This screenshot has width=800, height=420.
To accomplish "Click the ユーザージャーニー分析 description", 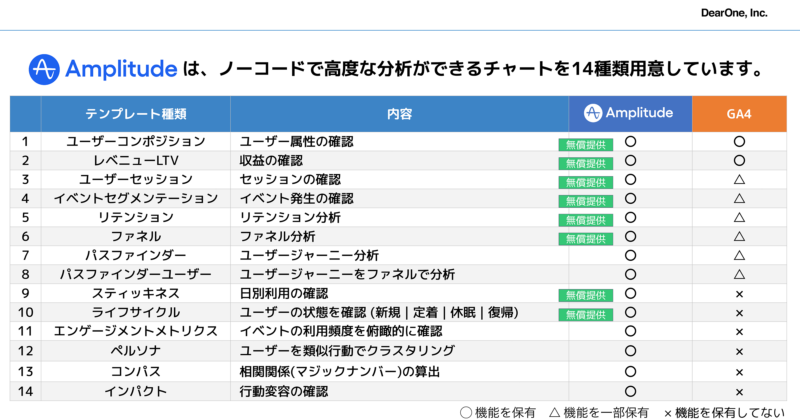I will [309, 255].
